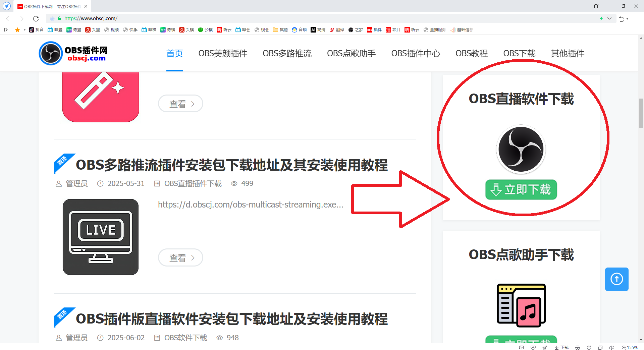Open the undo closed-tab dropdown arrow
Viewport: 644px width, 350px height.
pyautogui.click(x=628, y=19)
